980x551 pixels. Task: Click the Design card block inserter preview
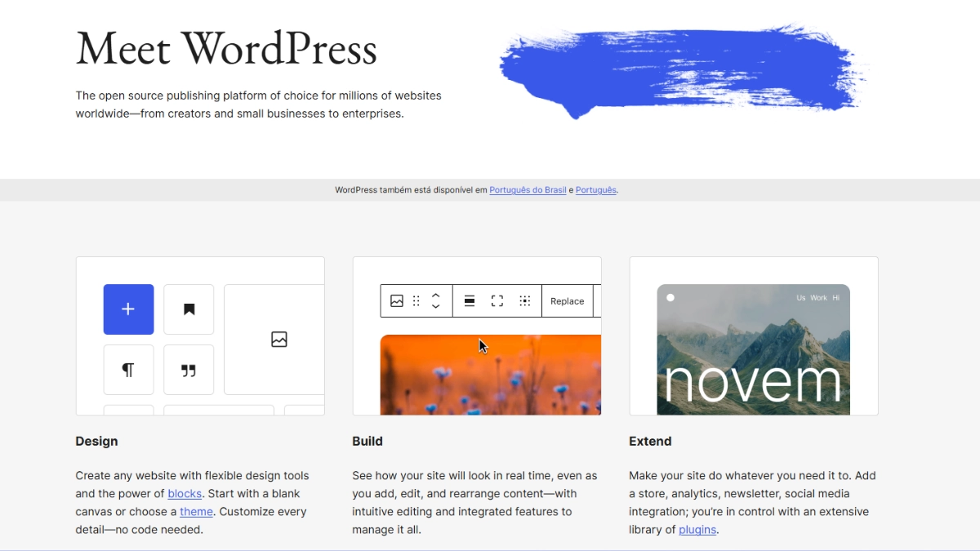coord(200,336)
